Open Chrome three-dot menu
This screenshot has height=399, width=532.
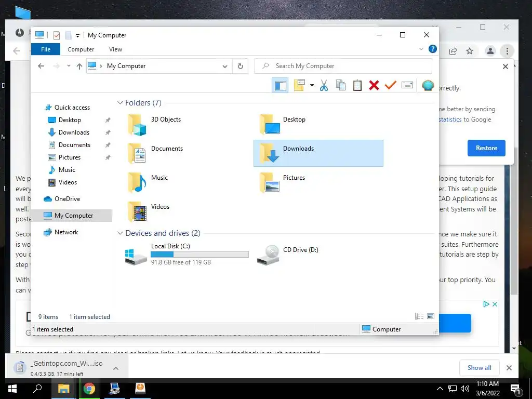pos(507,51)
